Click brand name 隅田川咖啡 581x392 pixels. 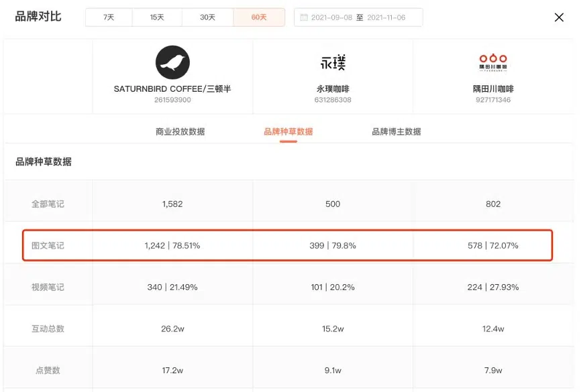[493, 89]
